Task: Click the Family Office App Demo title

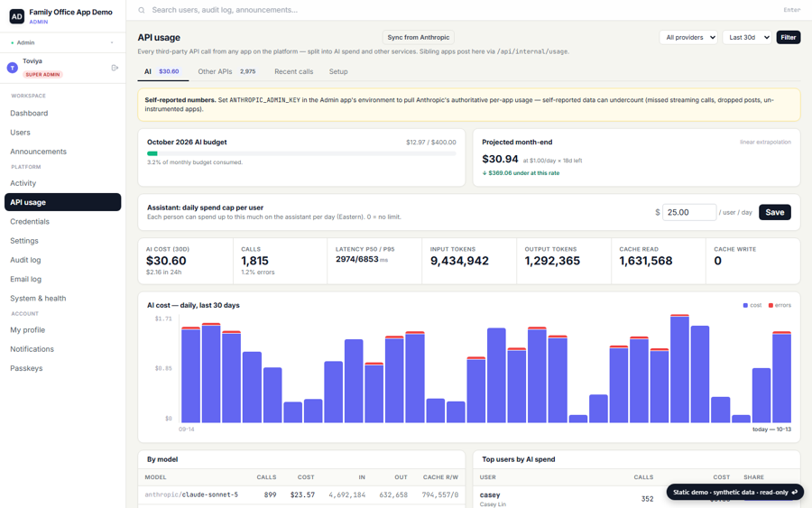Action: pyautogui.click(x=70, y=12)
